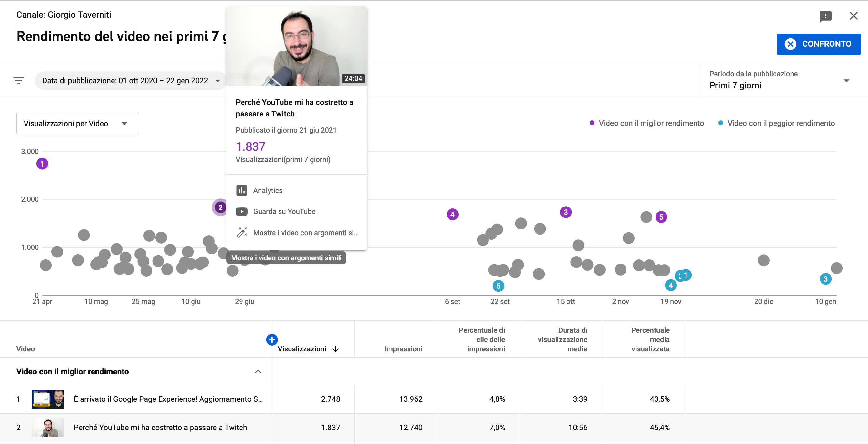Close the video performance panel
This screenshot has height=444, width=868.
[x=853, y=16]
